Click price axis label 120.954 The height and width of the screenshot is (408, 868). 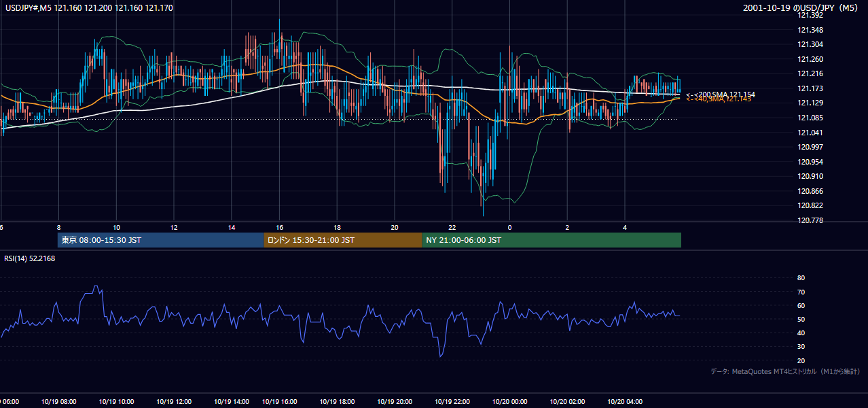(x=810, y=162)
